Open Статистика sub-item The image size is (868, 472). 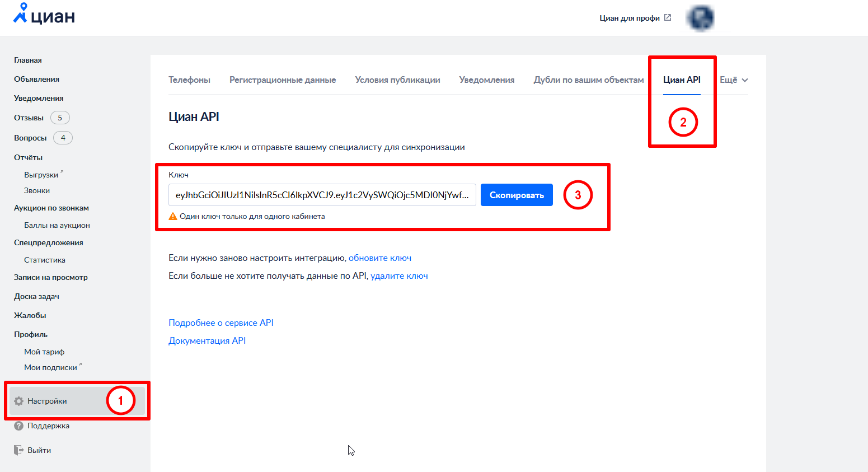[x=45, y=260]
